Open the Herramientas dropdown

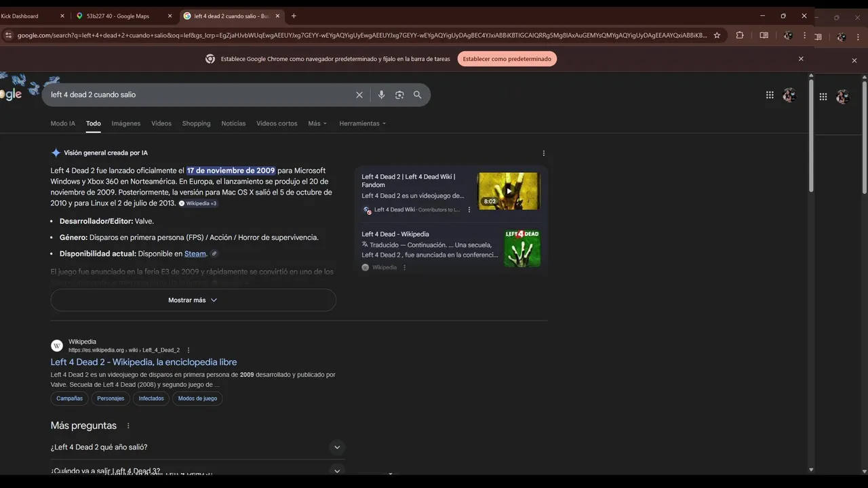363,123
